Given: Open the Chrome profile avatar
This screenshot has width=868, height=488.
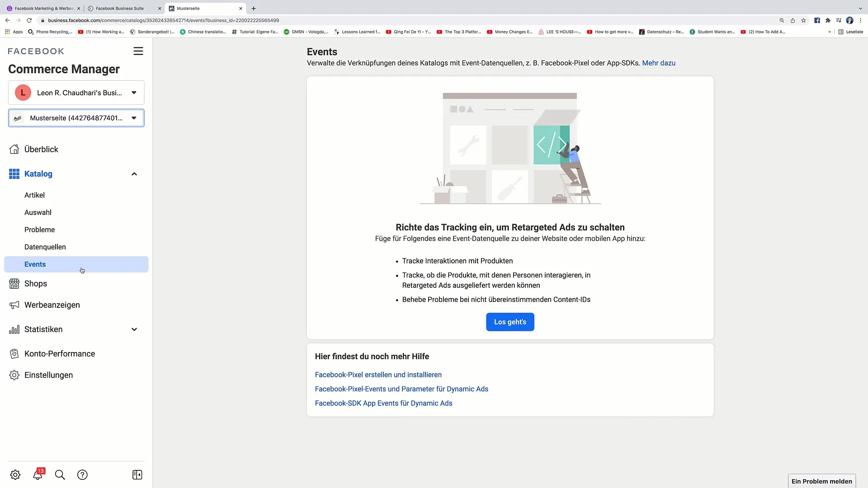Looking at the screenshot, I should coord(849,20).
